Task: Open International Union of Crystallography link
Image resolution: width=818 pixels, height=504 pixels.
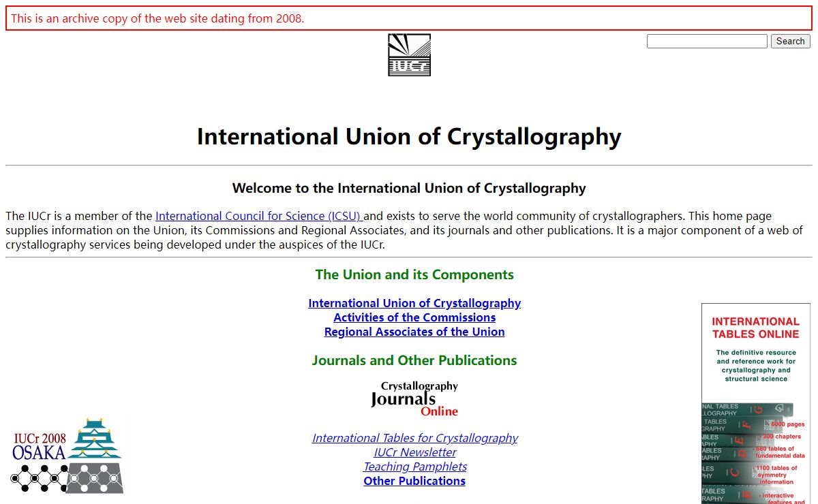Action: (x=414, y=303)
